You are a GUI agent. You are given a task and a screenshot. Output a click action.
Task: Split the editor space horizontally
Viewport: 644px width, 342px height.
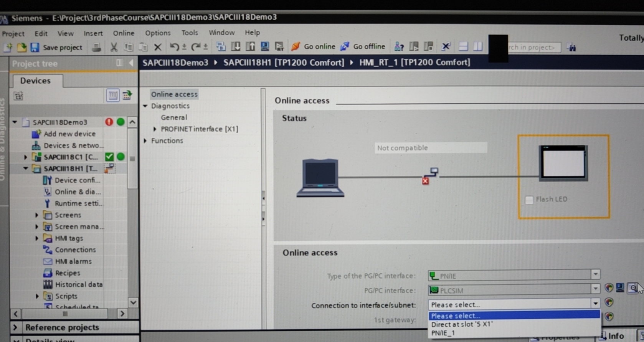click(x=463, y=46)
